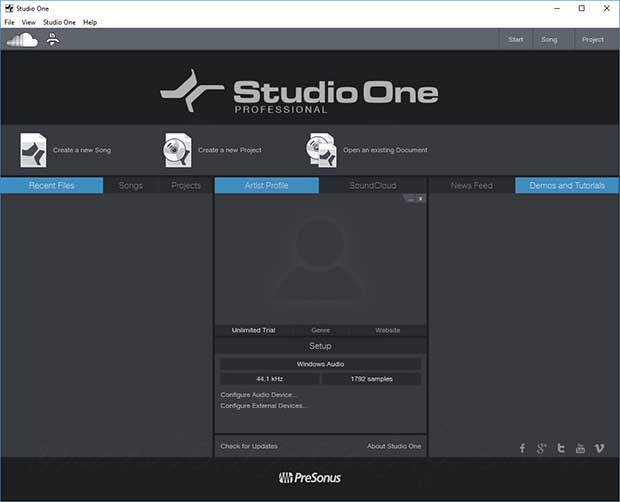Select the Songs tab
Viewport: 620px width, 502px height.
131,185
